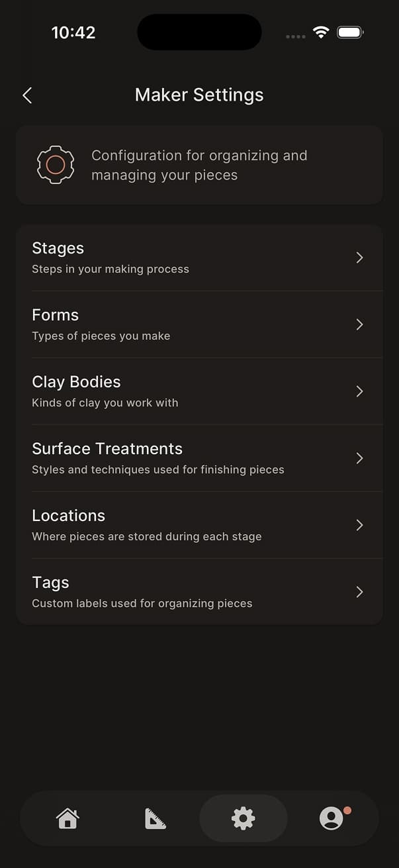The width and height of the screenshot is (399, 868).
Task: Expand Locations with its disclosure arrow
Action: pos(359,525)
